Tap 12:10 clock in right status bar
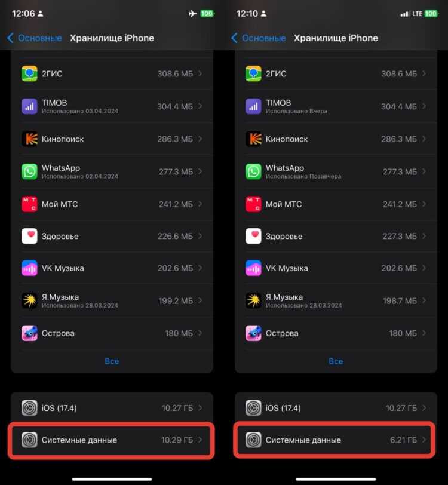 [247, 14]
